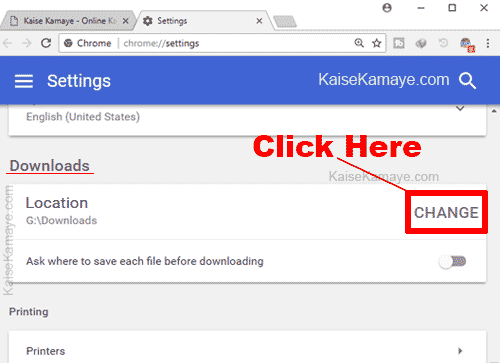The height and width of the screenshot is (363, 500).
Task: Open the Settings hamburger menu
Action: point(24,81)
